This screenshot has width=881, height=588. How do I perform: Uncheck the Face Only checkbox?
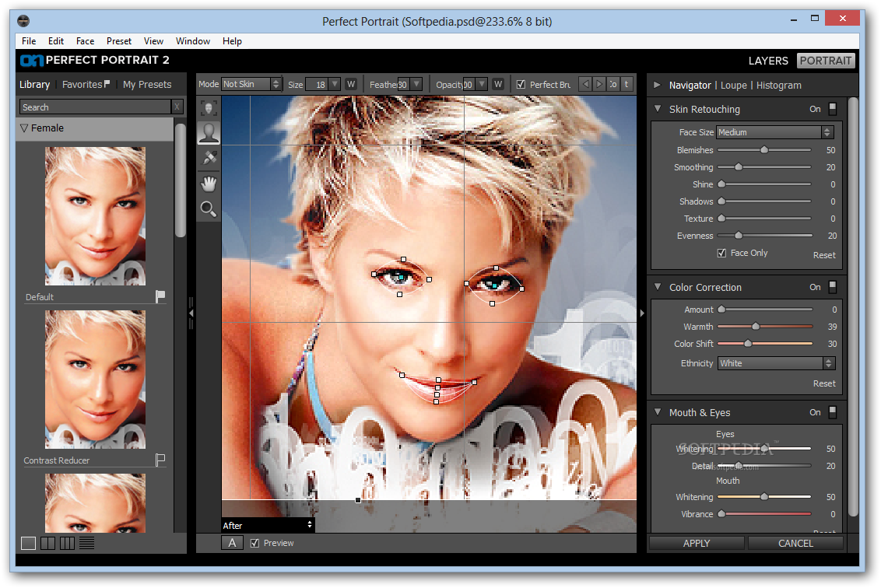[x=722, y=254]
